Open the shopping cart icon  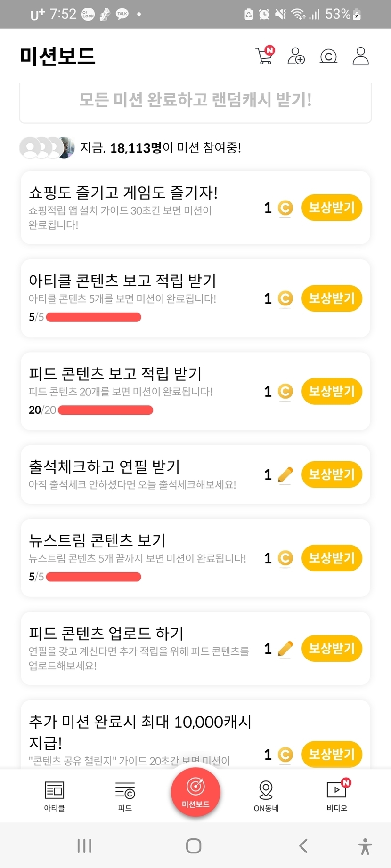(x=264, y=56)
